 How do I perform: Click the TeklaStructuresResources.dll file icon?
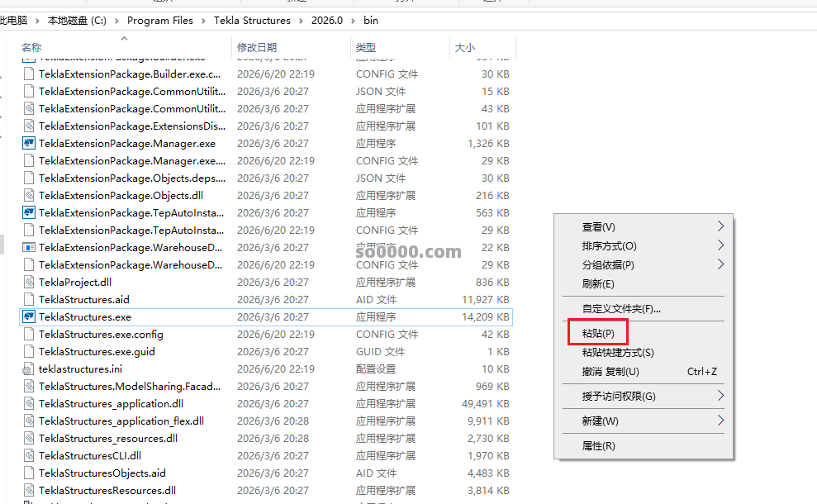29,491
